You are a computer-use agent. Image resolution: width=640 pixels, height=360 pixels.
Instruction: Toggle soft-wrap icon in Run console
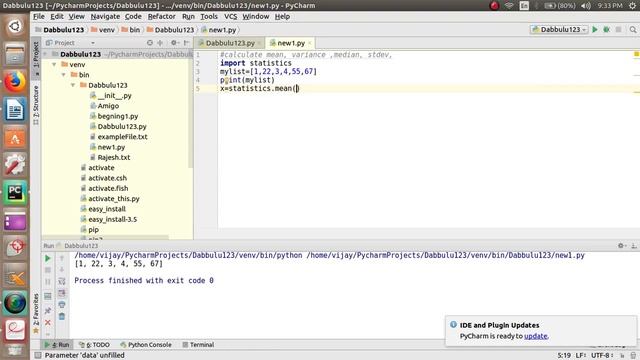pos(62,281)
